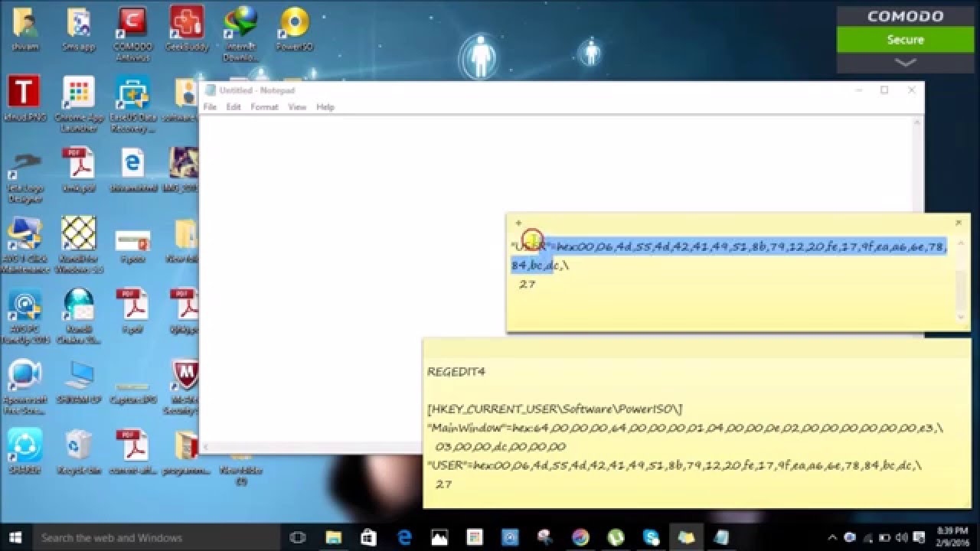Open SHAREit desktop shortcut
Screen dimensions: 980x551
[24, 452]
